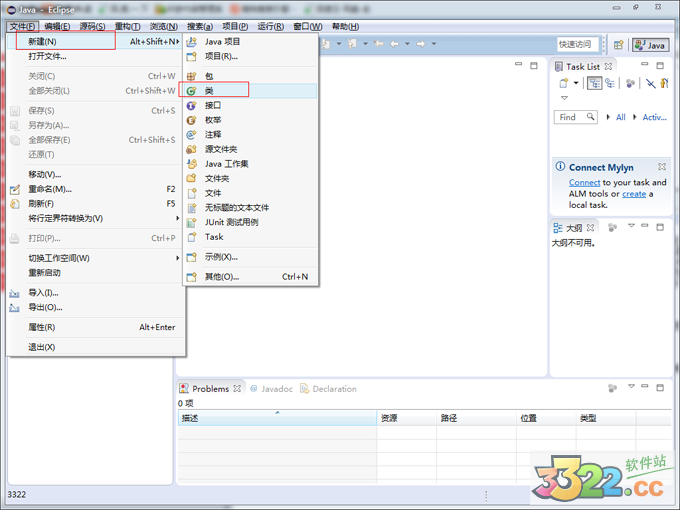
Task: Switch to Declaration tab
Action: tap(329, 389)
